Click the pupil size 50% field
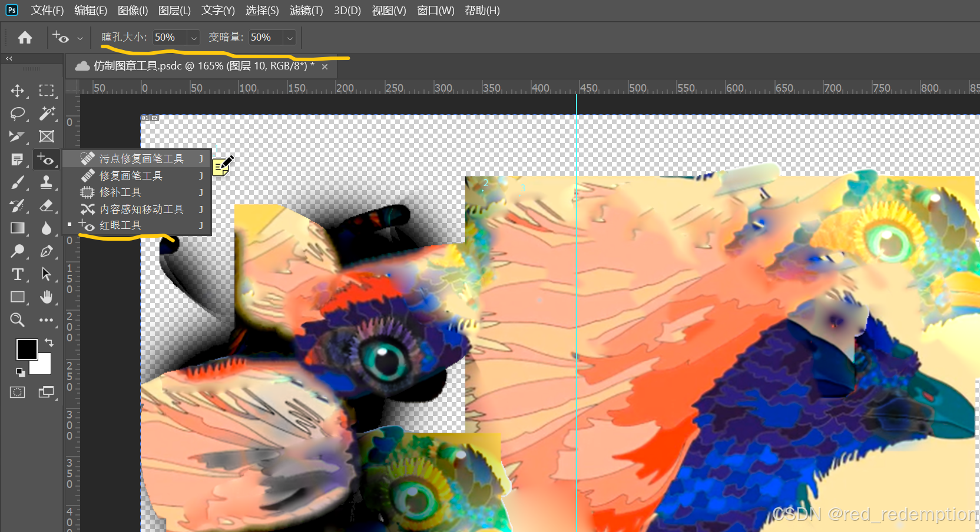Viewport: 980px width, 532px height. coord(170,38)
